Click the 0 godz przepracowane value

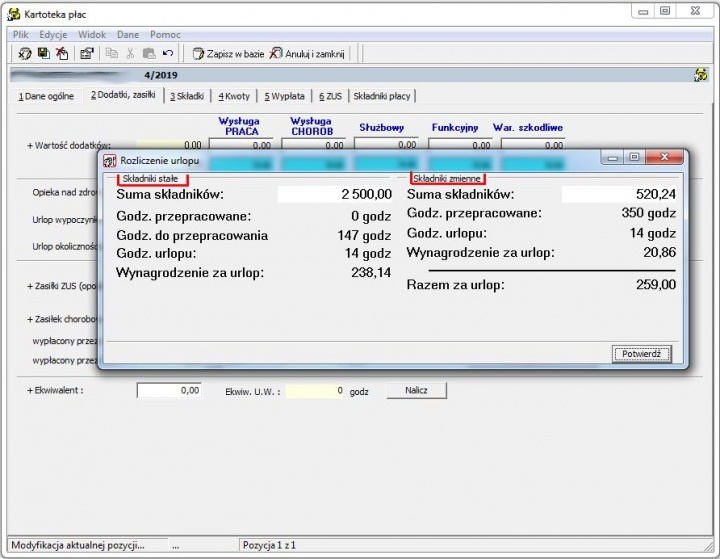[371, 216]
